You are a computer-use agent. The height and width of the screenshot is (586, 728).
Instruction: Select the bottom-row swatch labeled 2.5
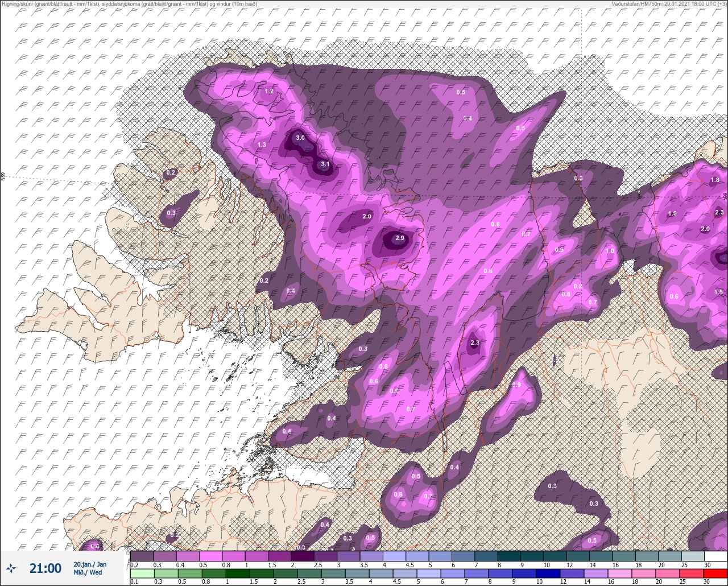(309, 573)
